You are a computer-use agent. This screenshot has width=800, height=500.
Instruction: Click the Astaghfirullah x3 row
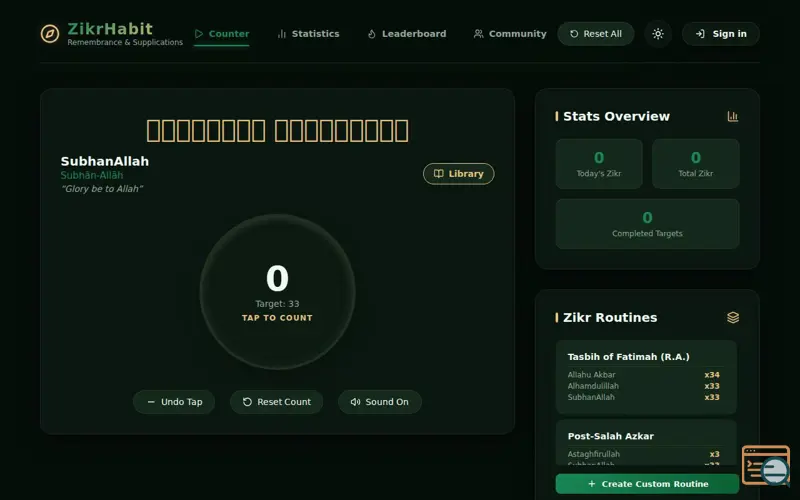(643, 454)
